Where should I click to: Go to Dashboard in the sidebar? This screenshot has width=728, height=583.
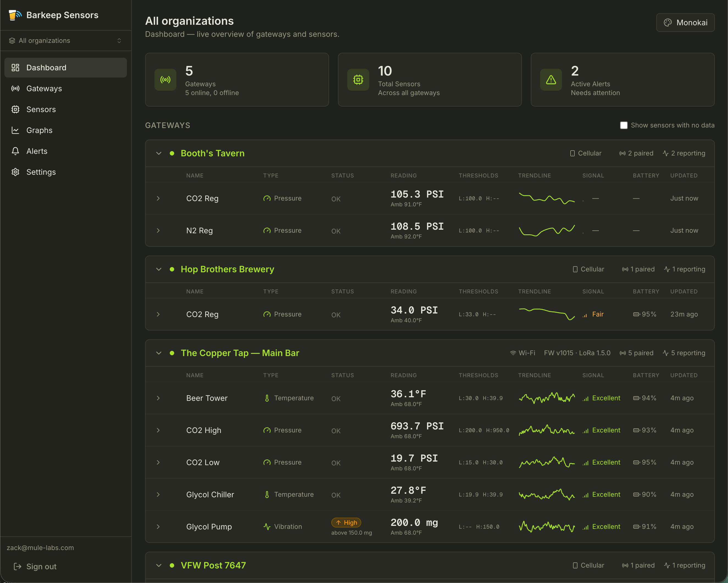pos(65,68)
